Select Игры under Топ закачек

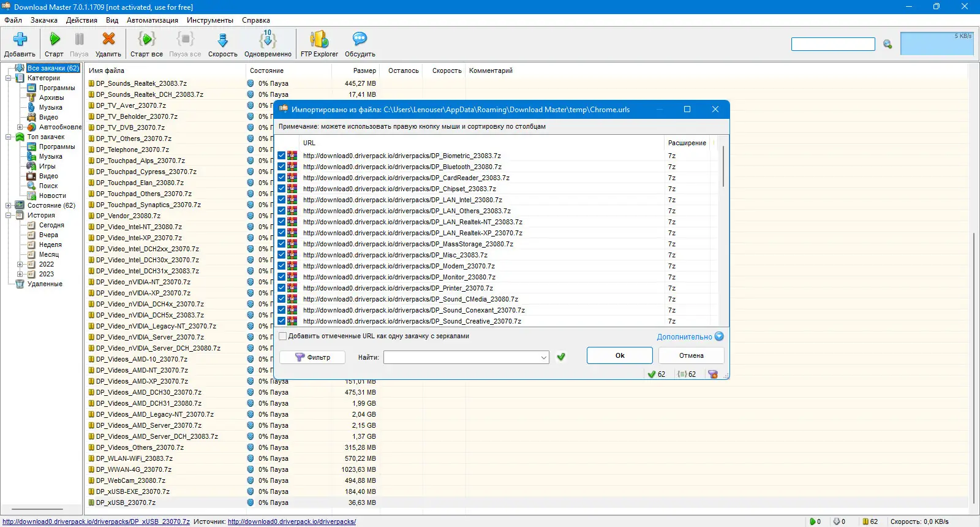[x=47, y=166]
